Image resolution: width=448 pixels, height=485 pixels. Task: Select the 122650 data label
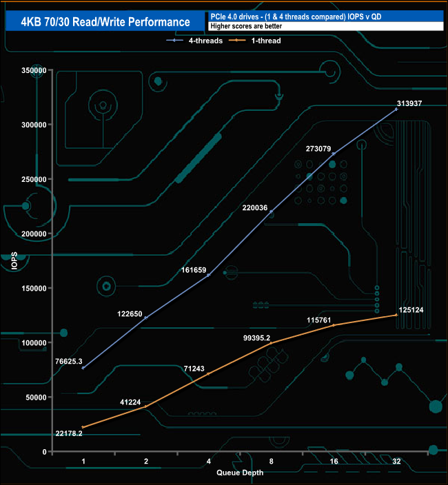pyautogui.click(x=130, y=314)
